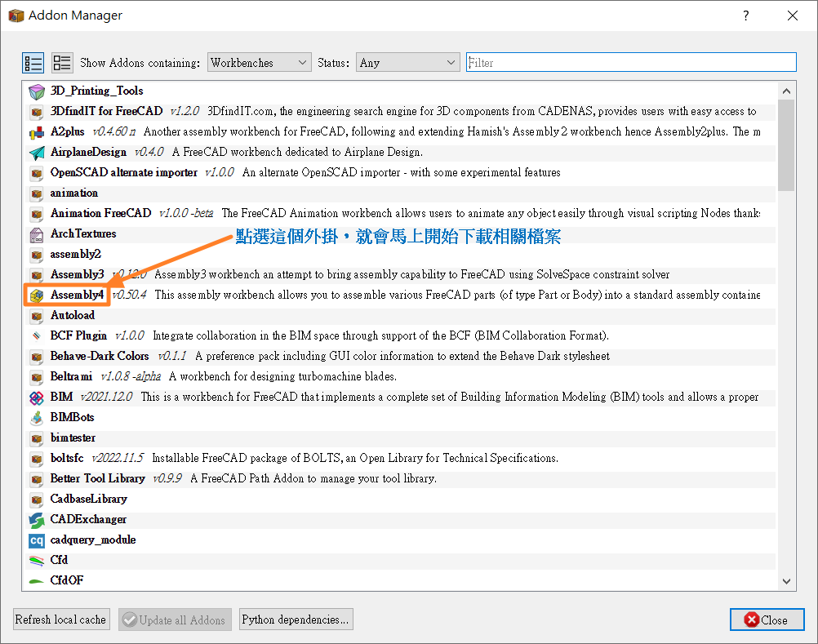Click the dialog help question mark
The image size is (818, 644).
click(x=746, y=16)
